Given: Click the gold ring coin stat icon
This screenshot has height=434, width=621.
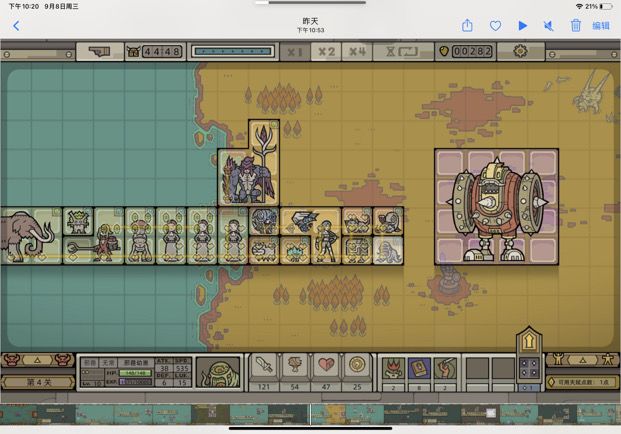Looking at the screenshot, I should click(357, 365).
